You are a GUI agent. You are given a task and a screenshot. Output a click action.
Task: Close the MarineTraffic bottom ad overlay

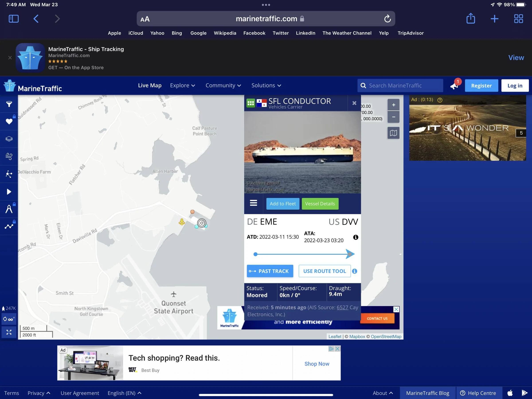396,309
